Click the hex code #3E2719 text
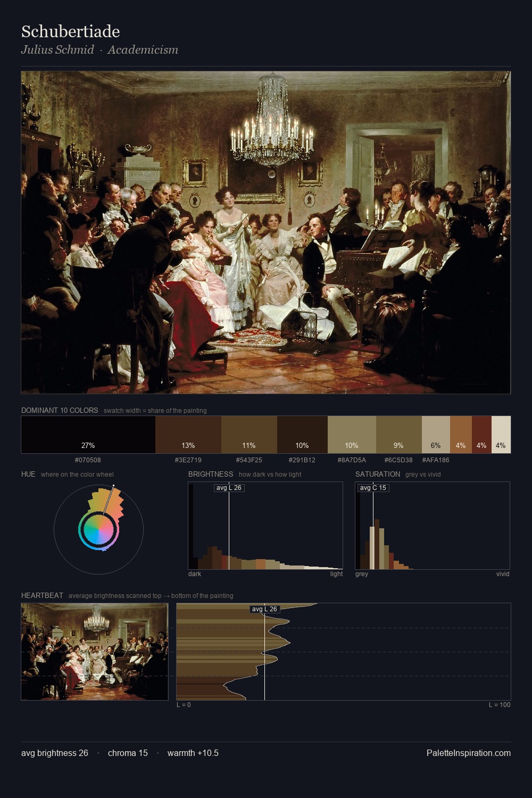532x798 pixels. 188,460
